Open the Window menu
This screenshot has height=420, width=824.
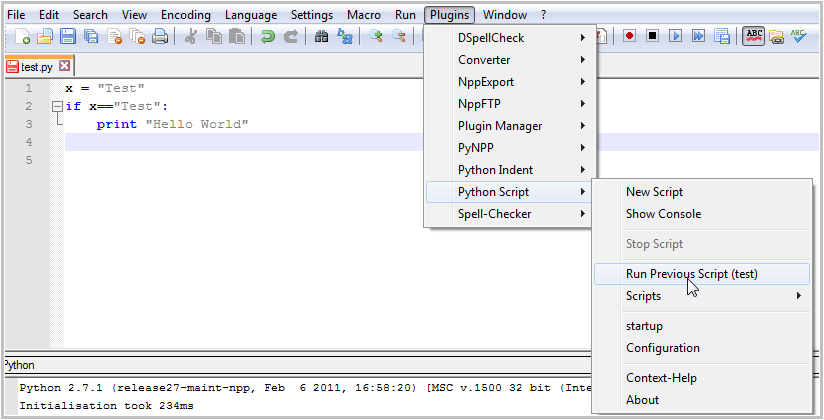(x=505, y=15)
